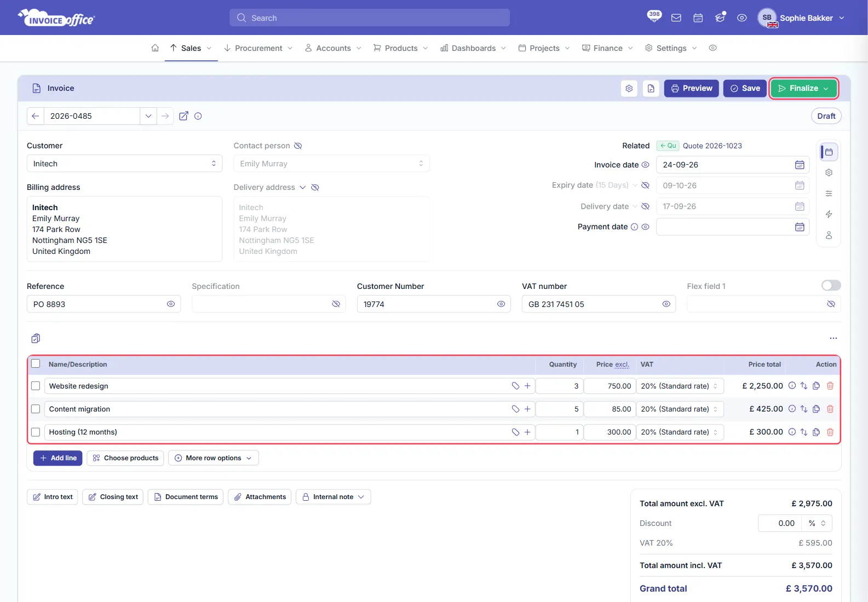Open three-dots menu above line items table
868x602 pixels.
pos(833,338)
